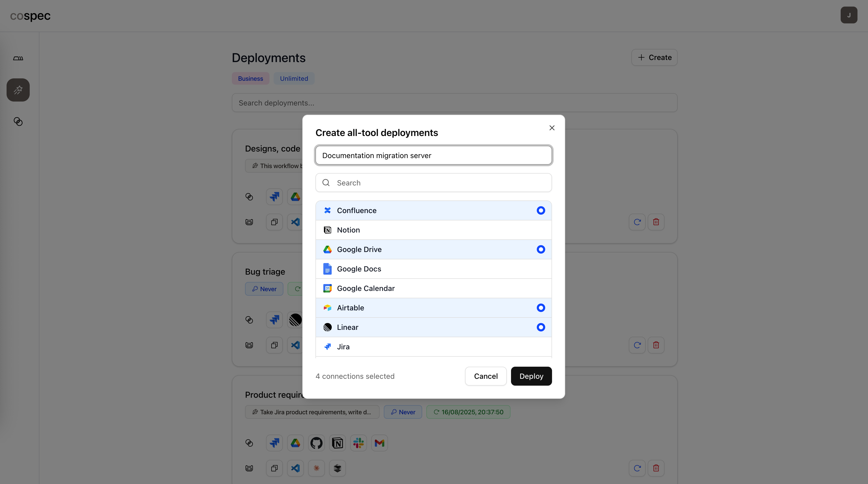
Task: Deselect the Confluence connection radio
Action: click(540, 210)
